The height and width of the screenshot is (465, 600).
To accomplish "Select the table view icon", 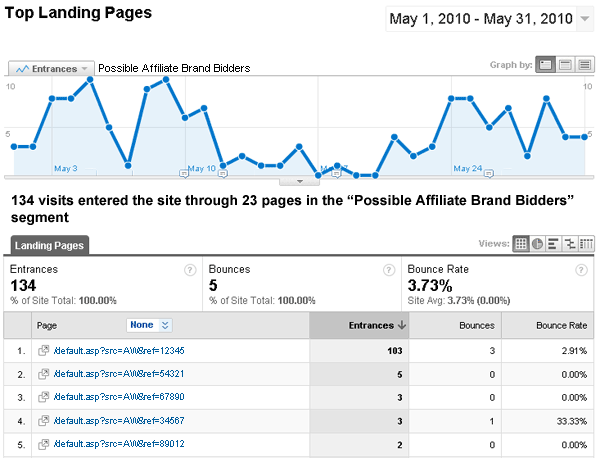I will (521, 243).
